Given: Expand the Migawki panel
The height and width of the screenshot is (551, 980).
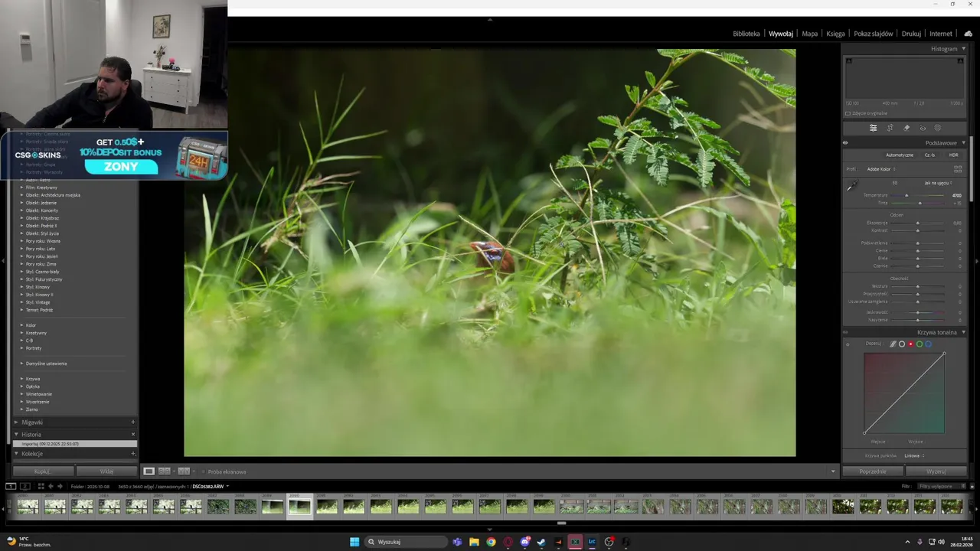Looking at the screenshot, I should (16, 422).
